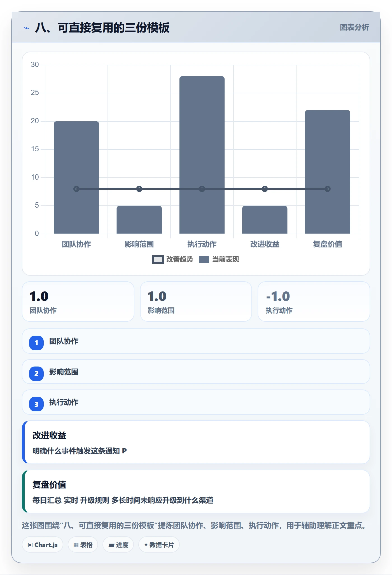Viewport: 392px width, 575px height.
Task: Click the 当前表现 legend color box
Action: (x=204, y=259)
